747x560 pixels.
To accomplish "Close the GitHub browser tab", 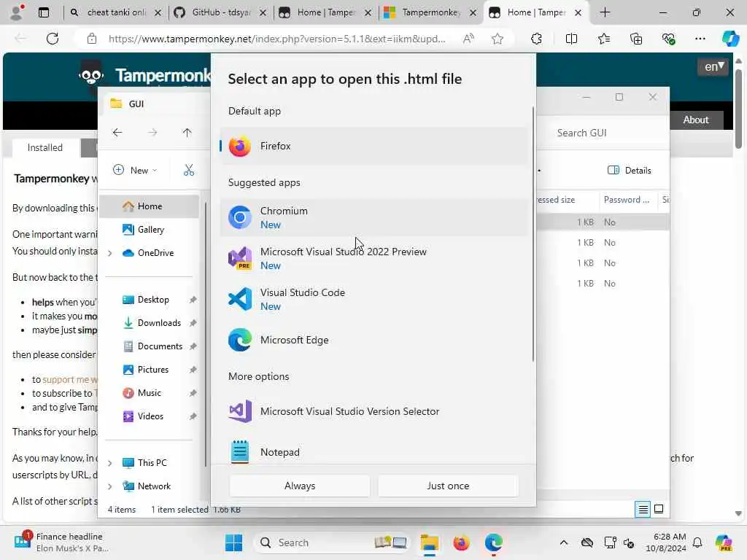I will pyautogui.click(x=263, y=13).
